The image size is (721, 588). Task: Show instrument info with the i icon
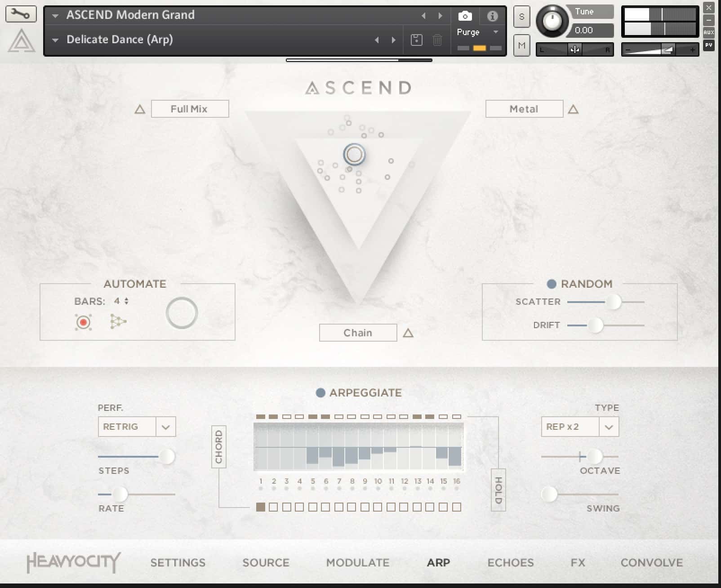[x=492, y=16]
